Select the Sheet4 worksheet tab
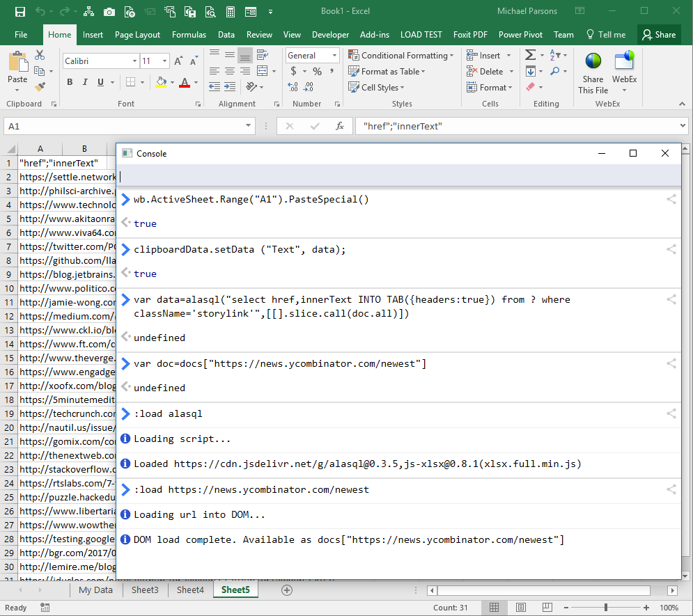The height and width of the screenshot is (616, 693). pos(189,590)
